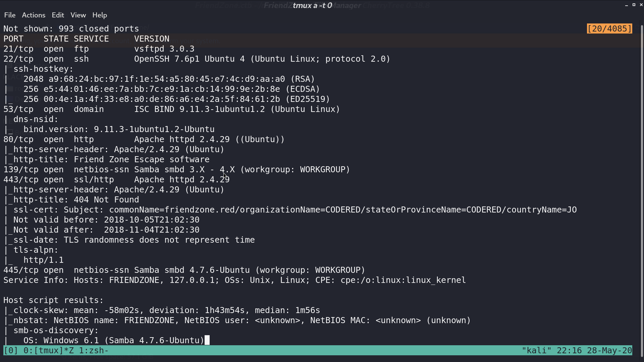
Task: Open the Edit menu
Action: pyautogui.click(x=58, y=15)
